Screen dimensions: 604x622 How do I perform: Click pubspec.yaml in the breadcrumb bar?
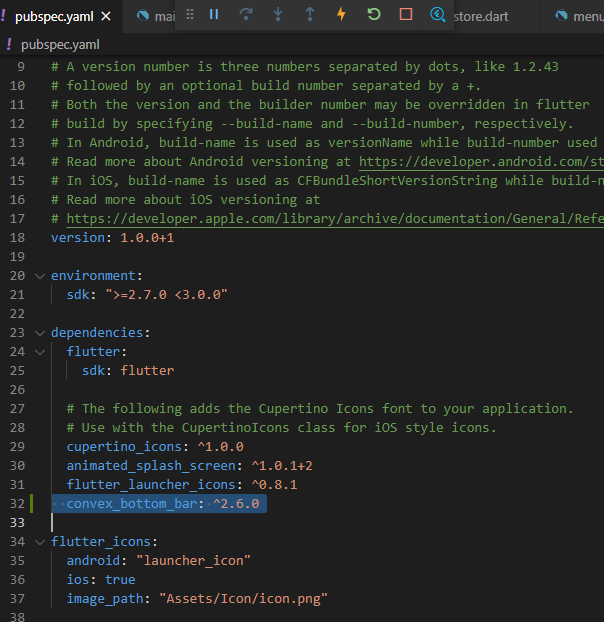point(60,45)
